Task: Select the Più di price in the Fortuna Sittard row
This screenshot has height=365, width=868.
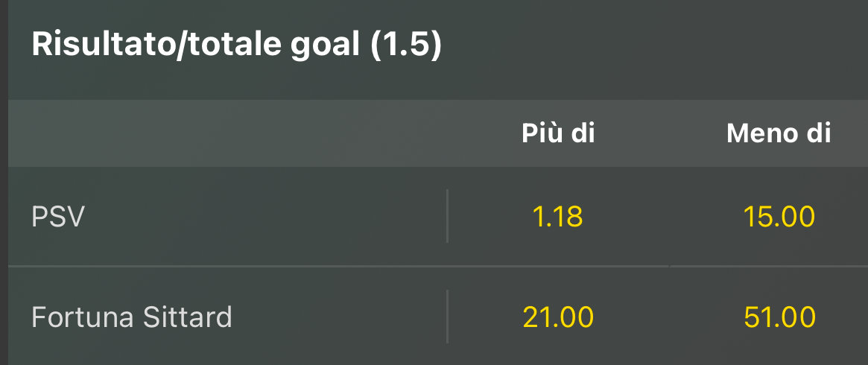Action: 557,318
